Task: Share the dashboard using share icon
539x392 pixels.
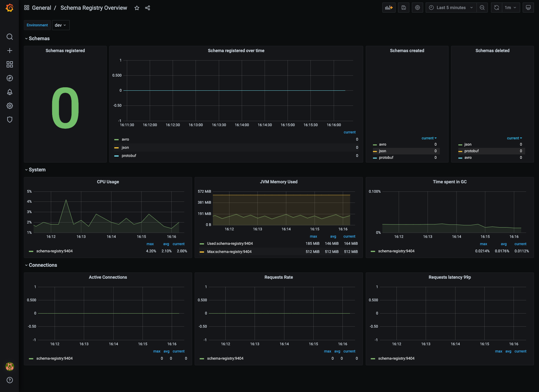Action: [148, 8]
